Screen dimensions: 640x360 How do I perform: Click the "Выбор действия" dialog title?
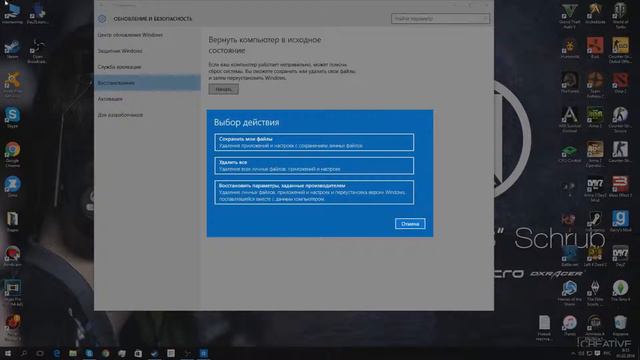pyautogui.click(x=247, y=122)
